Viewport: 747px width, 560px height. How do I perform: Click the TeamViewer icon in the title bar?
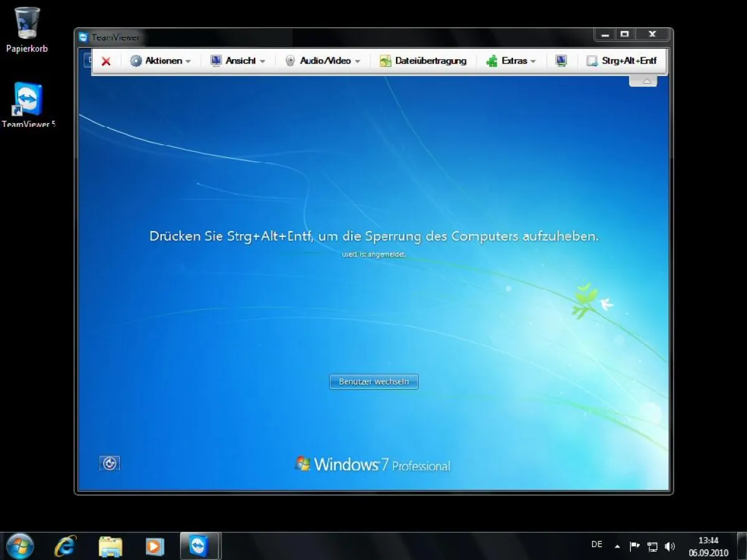(x=83, y=37)
